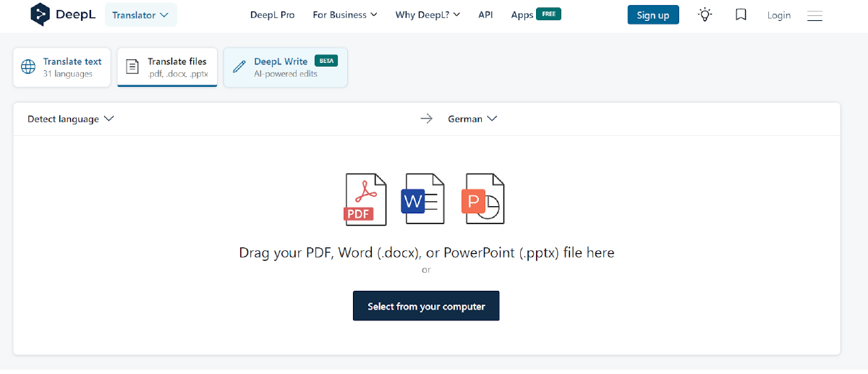Screen dimensions: 868x374
Task: Switch to the Translate text tab
Action: 61,67
